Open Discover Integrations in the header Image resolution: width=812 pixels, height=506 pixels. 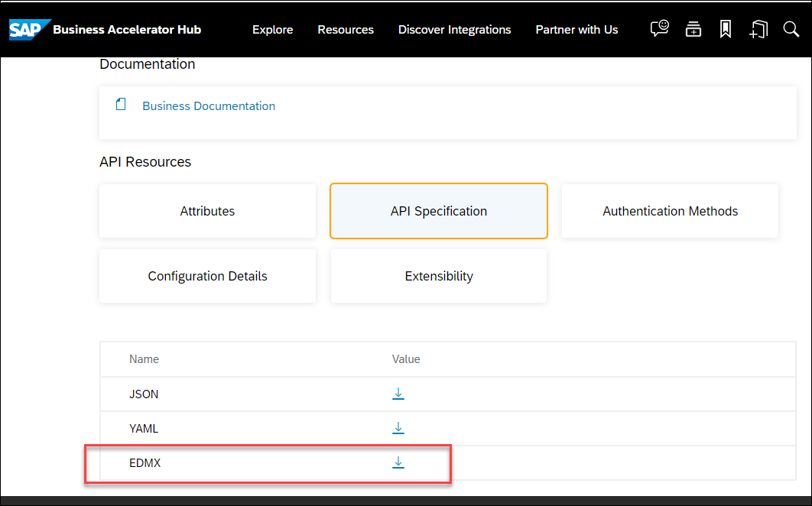pos(454,30)
